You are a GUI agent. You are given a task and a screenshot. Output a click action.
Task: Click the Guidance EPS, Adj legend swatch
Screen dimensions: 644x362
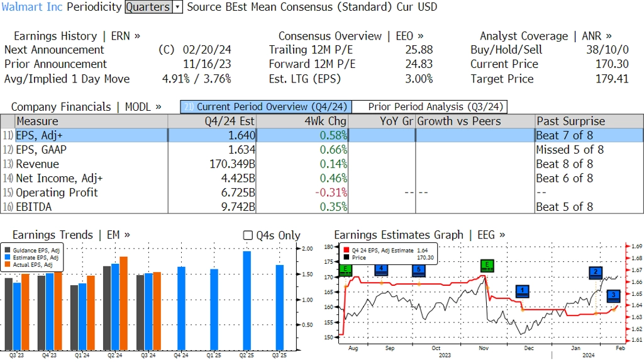point(8,250)
